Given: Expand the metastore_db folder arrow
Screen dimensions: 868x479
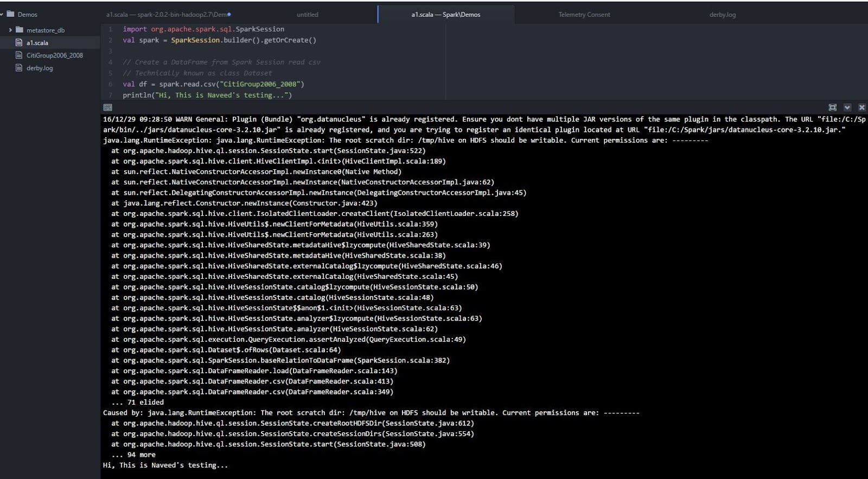Looking at the screenshot, I should 10,30.
